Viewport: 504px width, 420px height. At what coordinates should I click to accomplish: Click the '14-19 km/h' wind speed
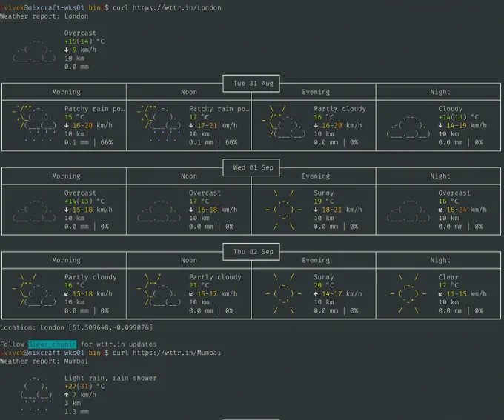(462, 125)
